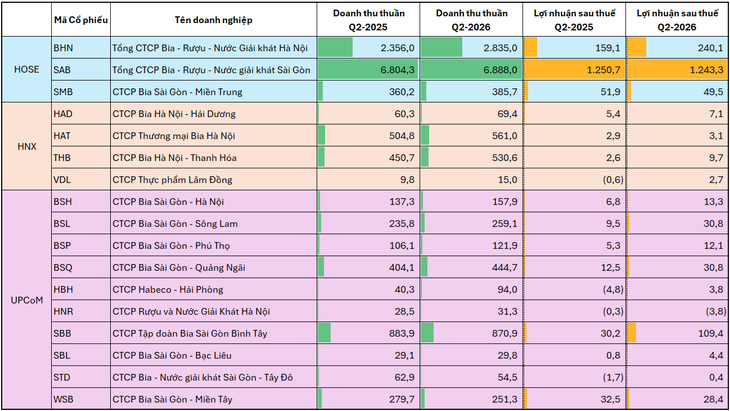The height and width of the screenshot is (411, 730).
Task: Select SBB profit value 109,4
Action: pos(710,333)
